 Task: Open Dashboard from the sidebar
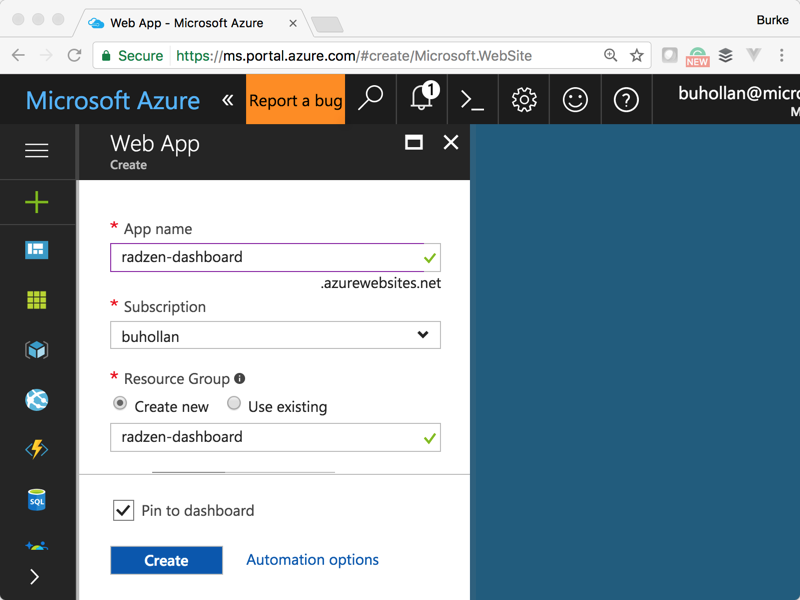point(37,250)
